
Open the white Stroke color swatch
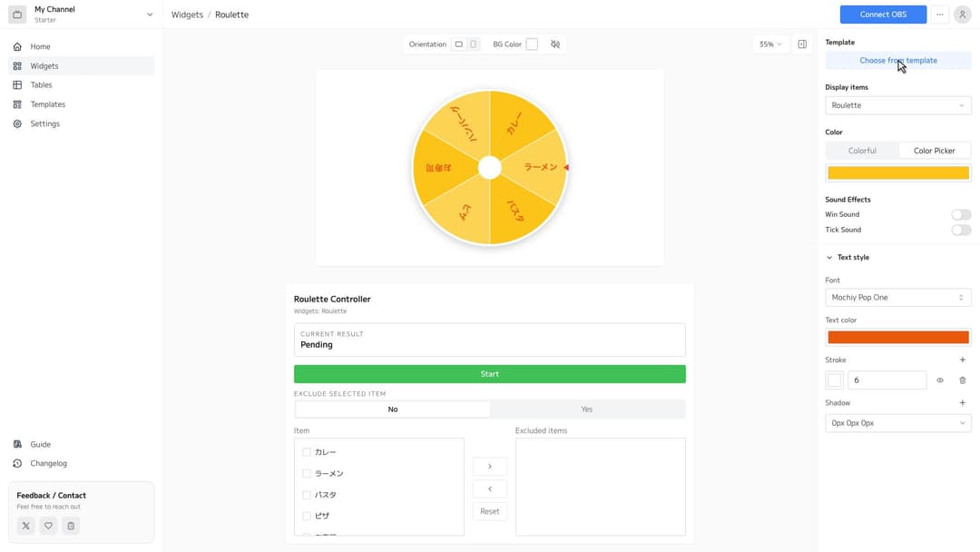tap(835, 380)
